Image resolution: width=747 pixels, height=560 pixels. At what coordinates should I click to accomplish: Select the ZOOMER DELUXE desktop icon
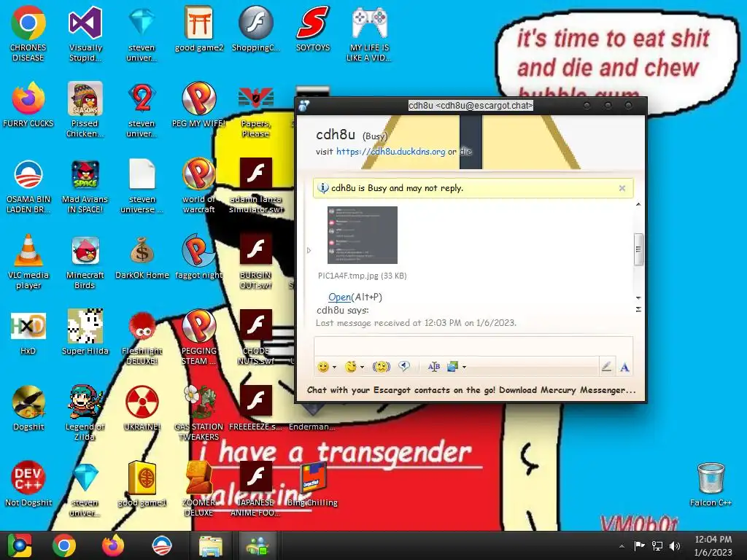198,489
